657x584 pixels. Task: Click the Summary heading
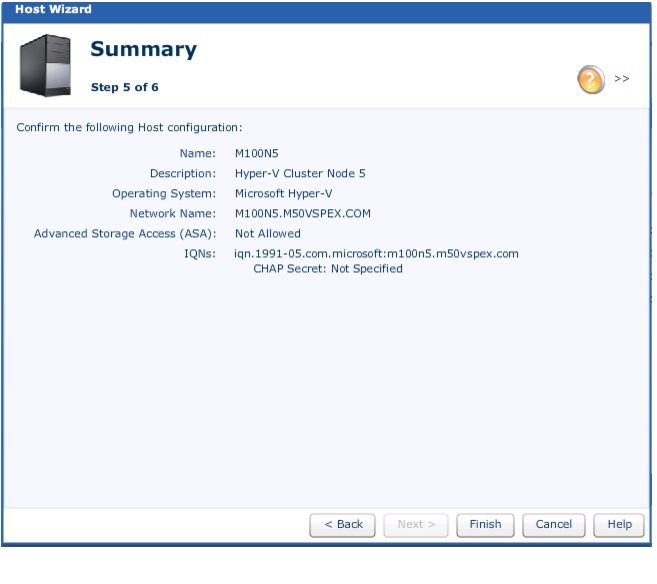(143, 49)
